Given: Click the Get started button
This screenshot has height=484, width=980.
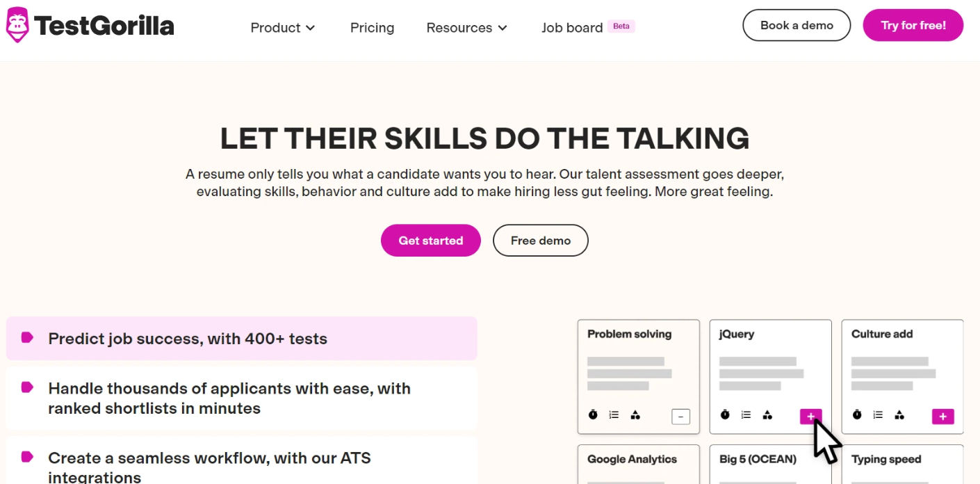Looking at the screenshot, I should (430, 240).
